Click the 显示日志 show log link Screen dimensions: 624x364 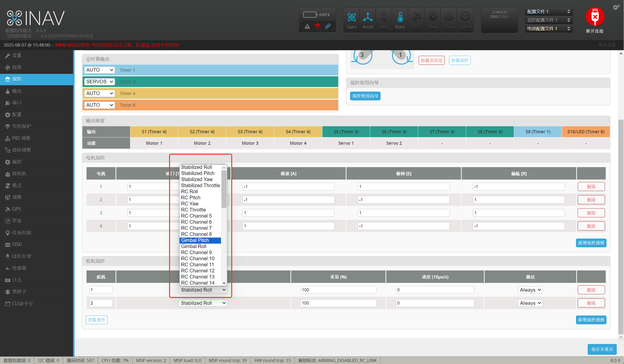tap(607, 45)
